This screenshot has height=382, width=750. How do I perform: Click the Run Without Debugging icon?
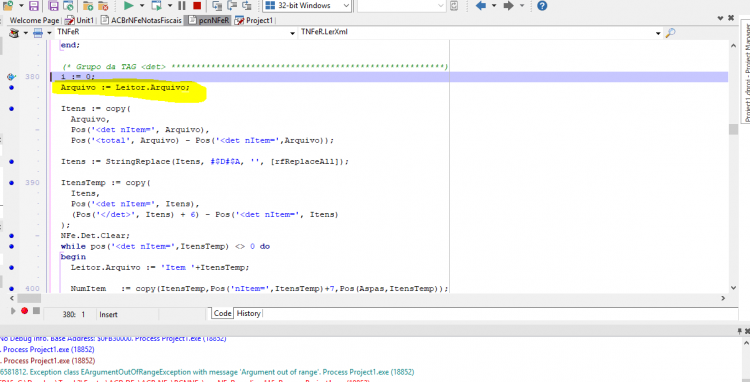[x=156, y=6]
